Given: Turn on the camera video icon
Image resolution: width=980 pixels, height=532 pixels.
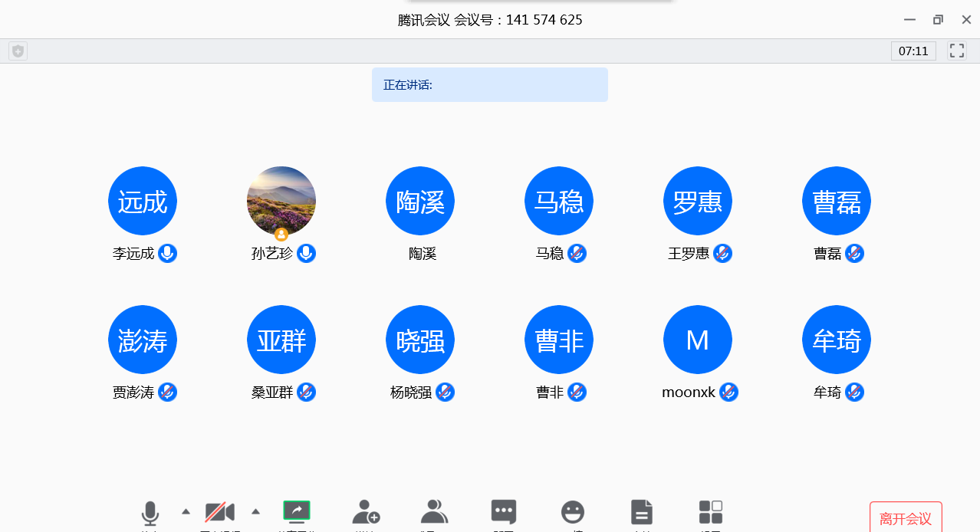Looking at the screenshot, I should coord(219,512).
